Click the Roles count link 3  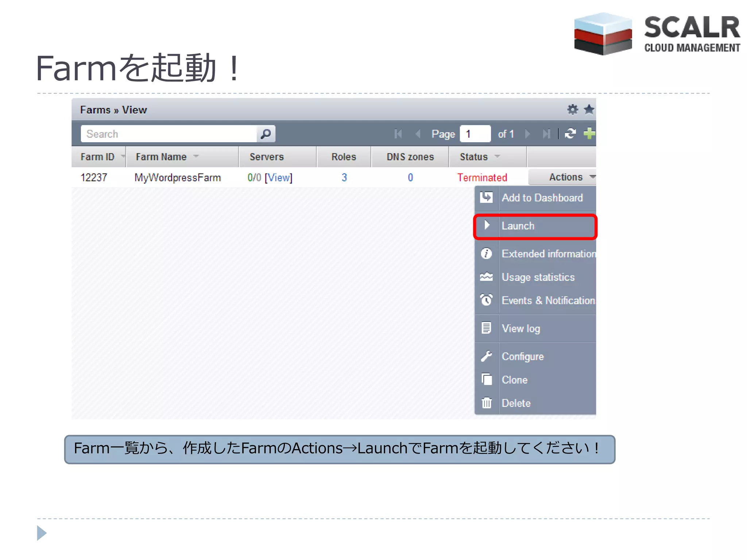coord(344,178)
